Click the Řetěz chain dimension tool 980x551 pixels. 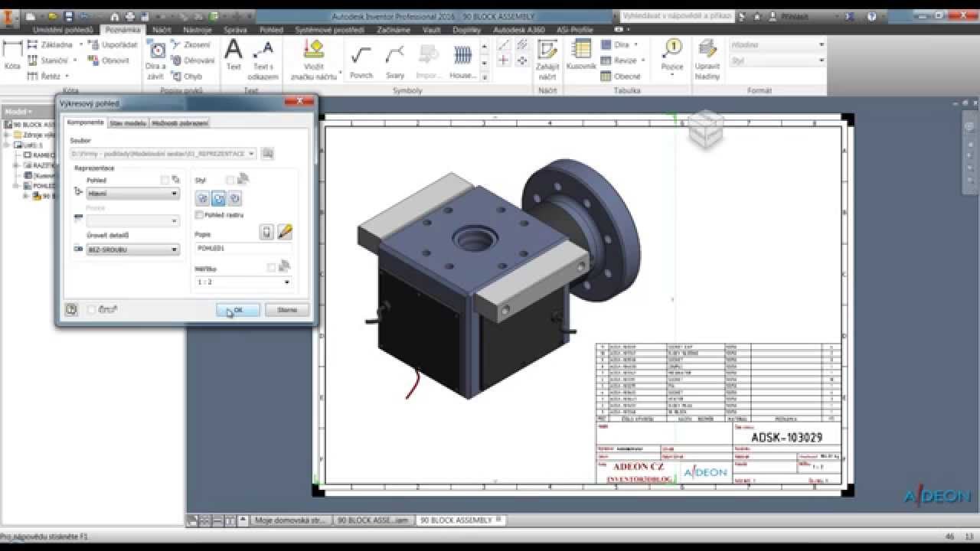[44, 77]
